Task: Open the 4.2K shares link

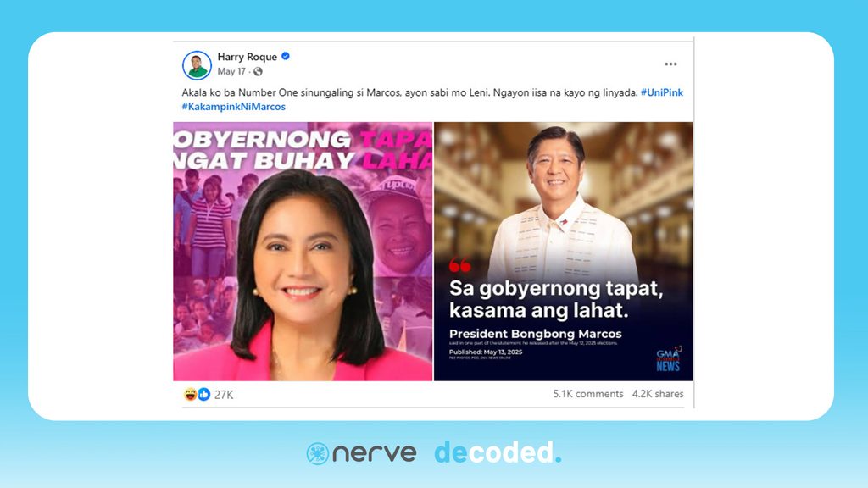Action: pyautogui.click(x=658, y=393)
